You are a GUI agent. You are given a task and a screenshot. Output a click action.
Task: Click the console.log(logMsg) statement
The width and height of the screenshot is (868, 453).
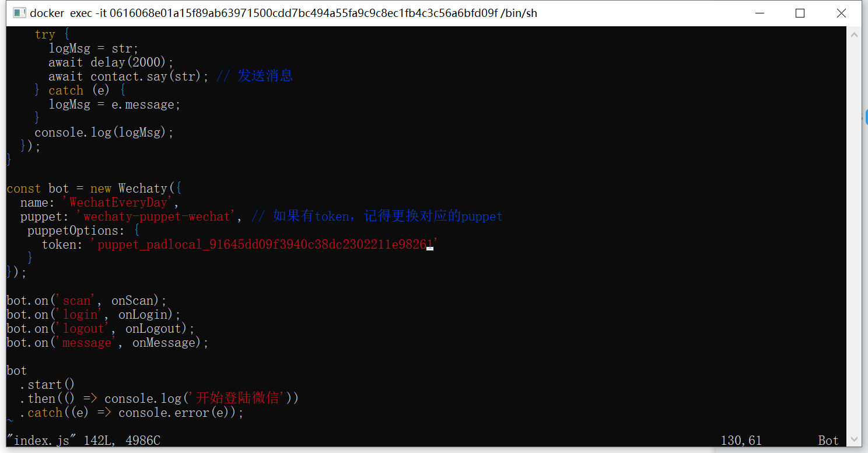tap(103, 132)
